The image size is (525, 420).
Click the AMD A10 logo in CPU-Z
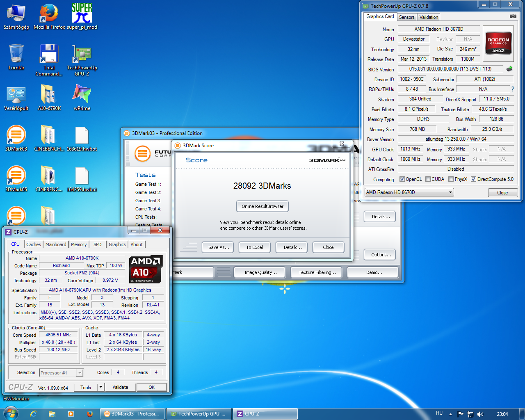pos(146,269)
